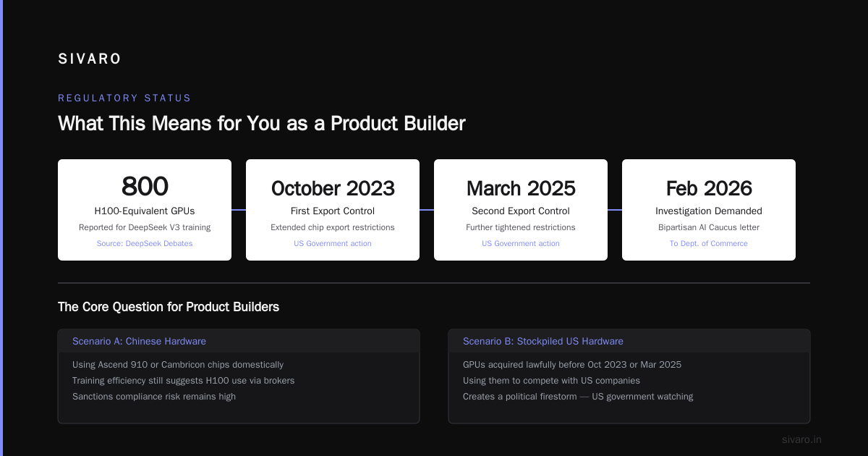Click the Product Builder heading
The image size is (868, 456).
261,123
